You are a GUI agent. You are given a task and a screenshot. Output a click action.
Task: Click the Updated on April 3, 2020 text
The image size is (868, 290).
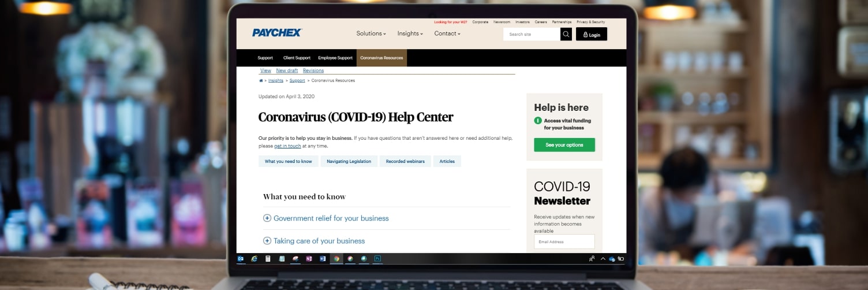[x=286, y=96]
